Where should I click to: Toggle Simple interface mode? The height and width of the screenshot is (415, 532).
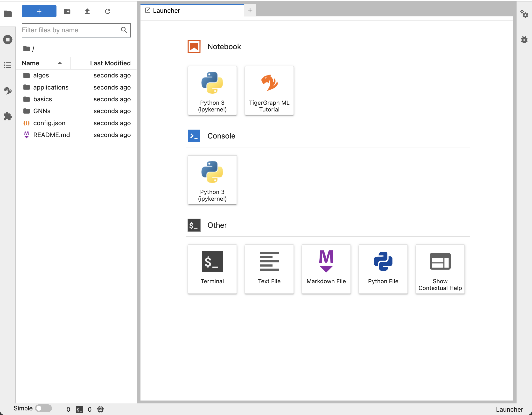43,408
